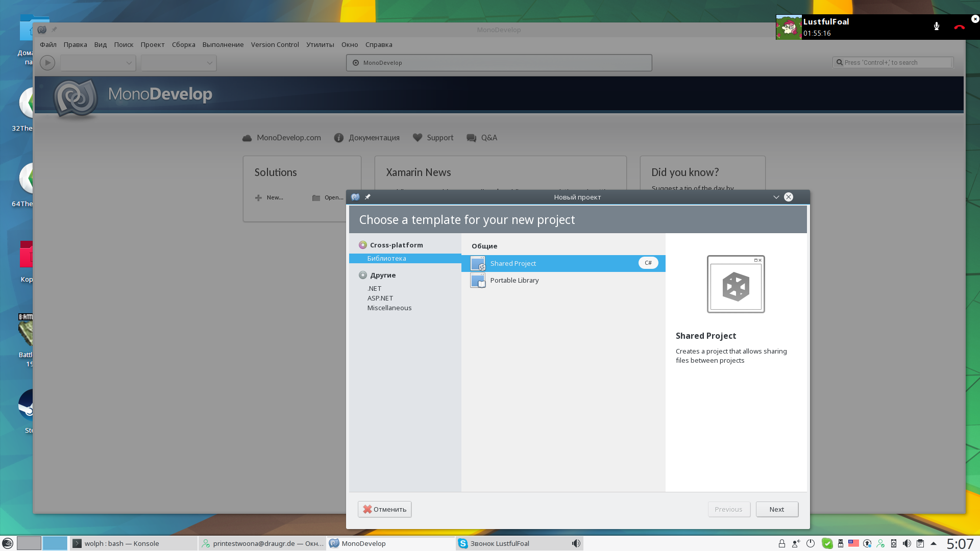Viewport: 980px width, 551px height.
Task: Click the LustfulFoal avatar in the call widget
Action: coord(789,27)
